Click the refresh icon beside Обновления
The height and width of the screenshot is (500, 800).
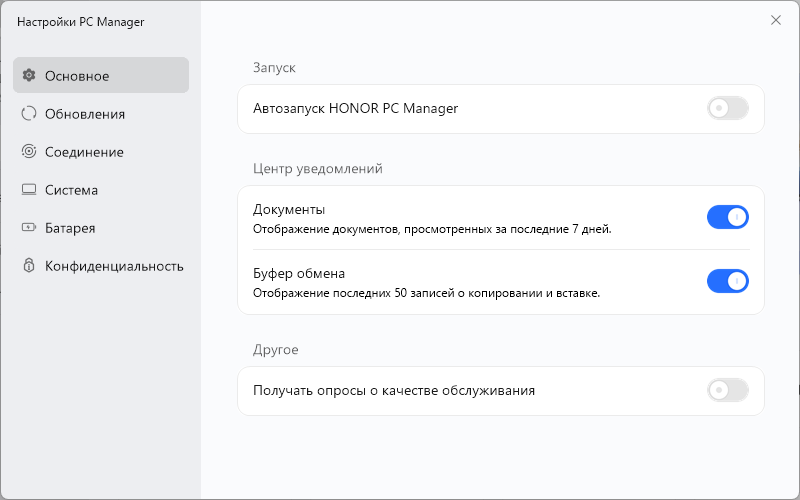pyautogui.click(x=29, y=113)
